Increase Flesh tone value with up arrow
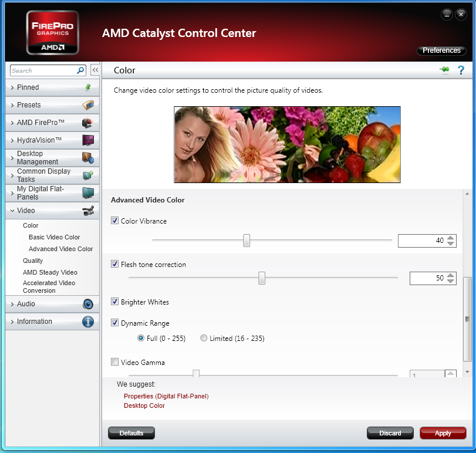This screenshot has height=453, width=476. point(451,276)
